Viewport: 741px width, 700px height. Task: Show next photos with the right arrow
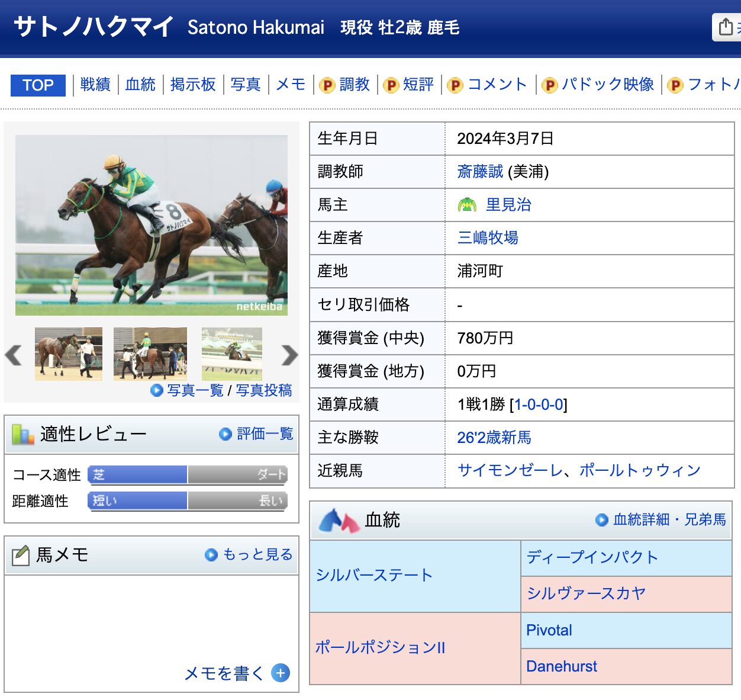(289, 355)
